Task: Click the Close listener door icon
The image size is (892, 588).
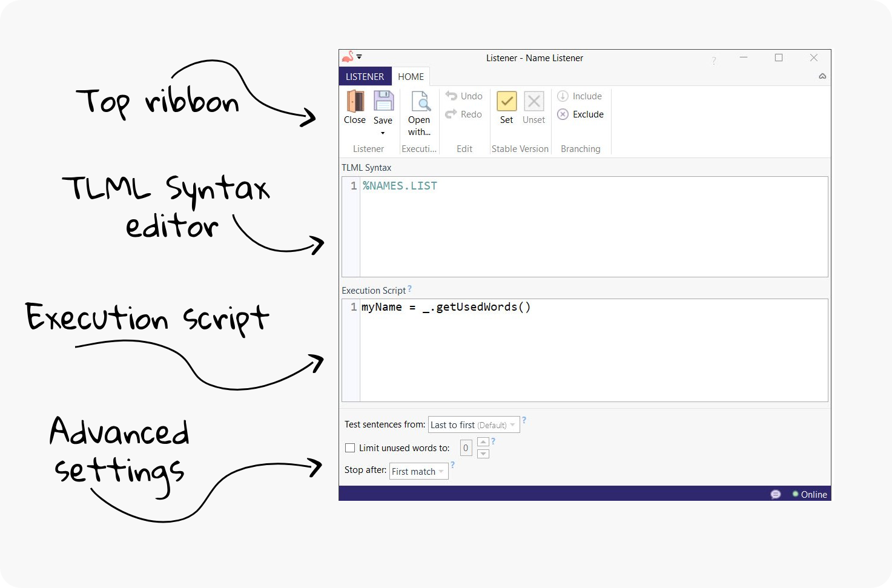Action: coord(355,101)
